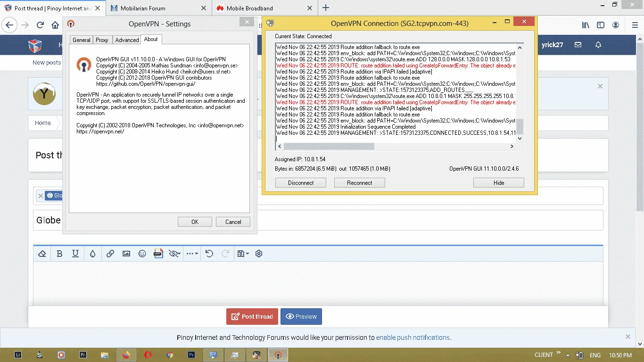Click horizontal log scrollbar right arrow
The height and width of the screenshot is (362, 644).
[512, 147]
